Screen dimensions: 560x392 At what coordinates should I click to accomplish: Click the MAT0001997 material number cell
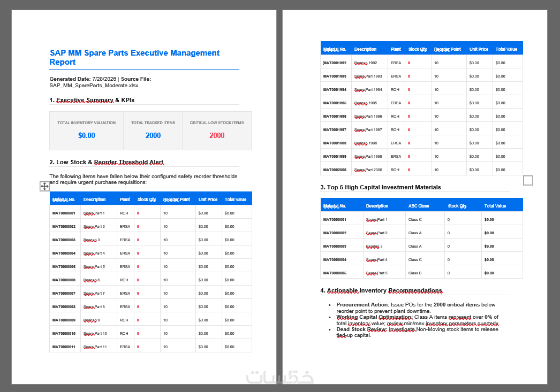pos(336,130)
